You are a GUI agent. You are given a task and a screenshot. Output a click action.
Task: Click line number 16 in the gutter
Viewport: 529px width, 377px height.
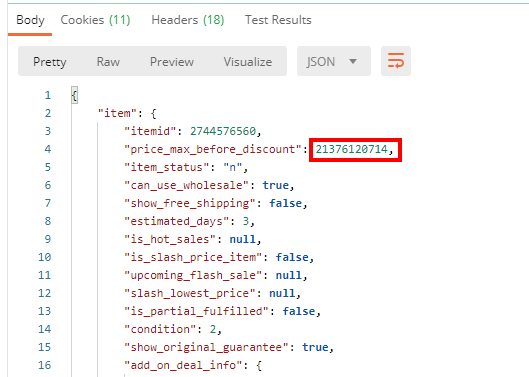[45, 365]
